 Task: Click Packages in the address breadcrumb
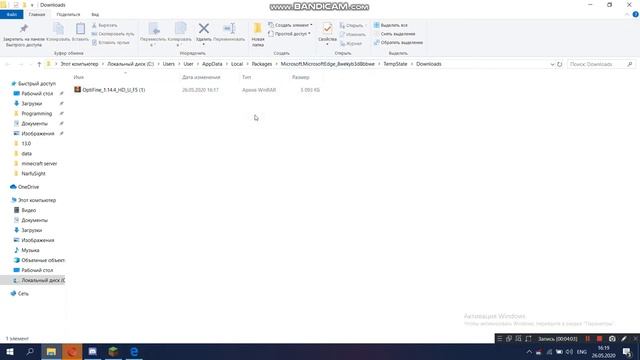[262, 64]
